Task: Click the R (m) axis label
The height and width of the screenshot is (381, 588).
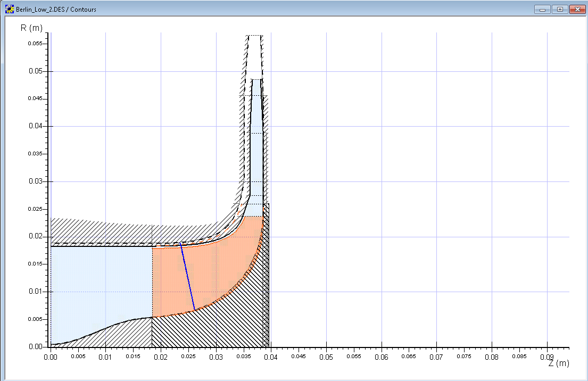Action: tap(31, 28)
